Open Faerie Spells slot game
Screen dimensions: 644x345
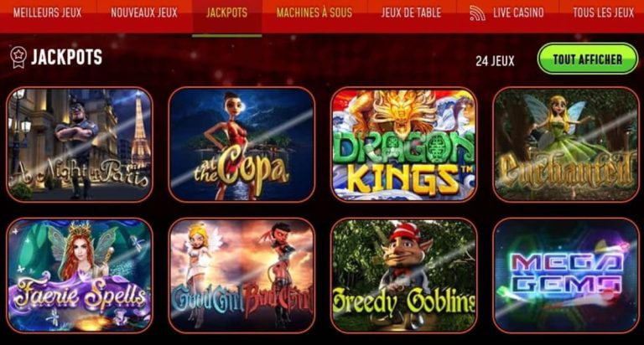click(80, 275)
